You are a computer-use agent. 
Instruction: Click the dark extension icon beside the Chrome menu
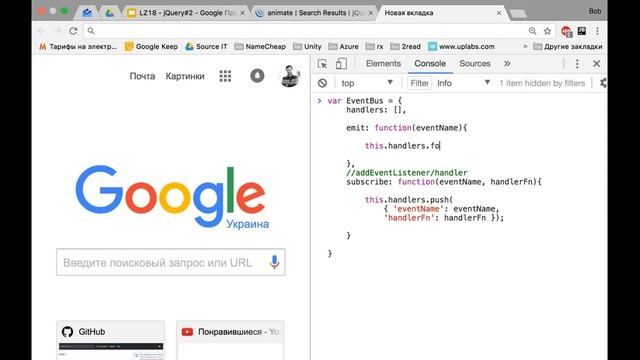pos(582,31)
